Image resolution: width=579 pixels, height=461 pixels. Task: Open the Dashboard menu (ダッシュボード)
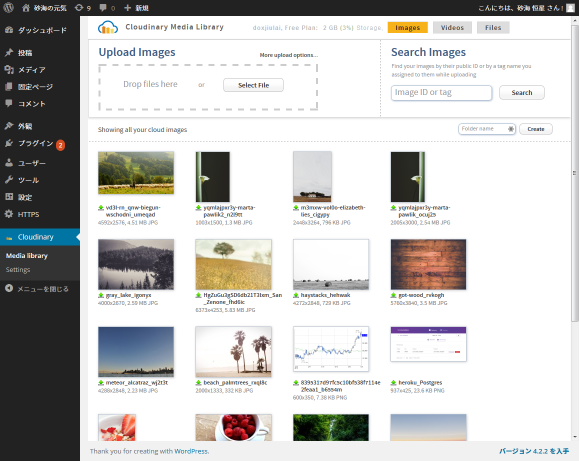click(40, 30)
